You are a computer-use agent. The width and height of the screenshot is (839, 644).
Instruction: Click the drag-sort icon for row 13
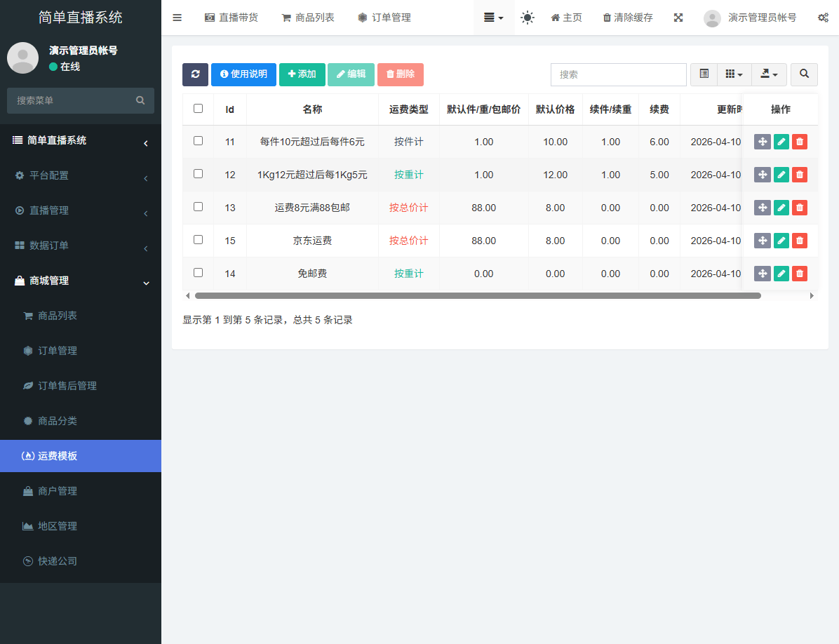(x=763, y=208)
